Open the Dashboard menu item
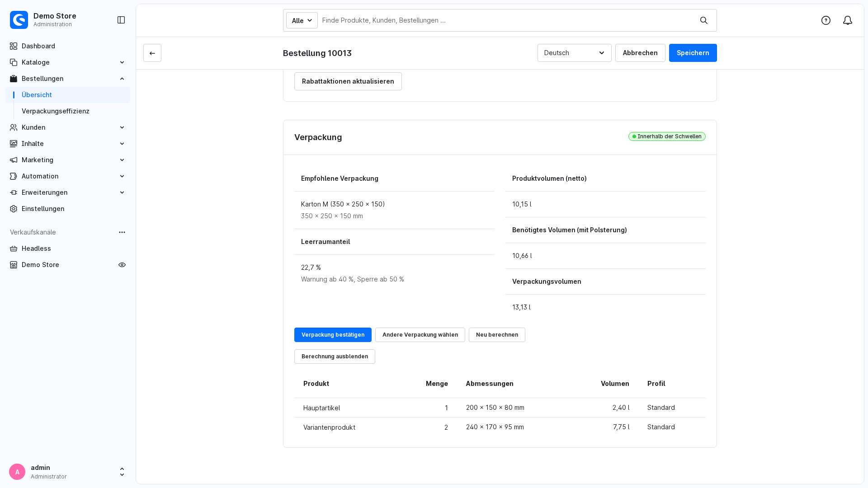This screenshot has width=868, height=488. [x=68, y=46]
